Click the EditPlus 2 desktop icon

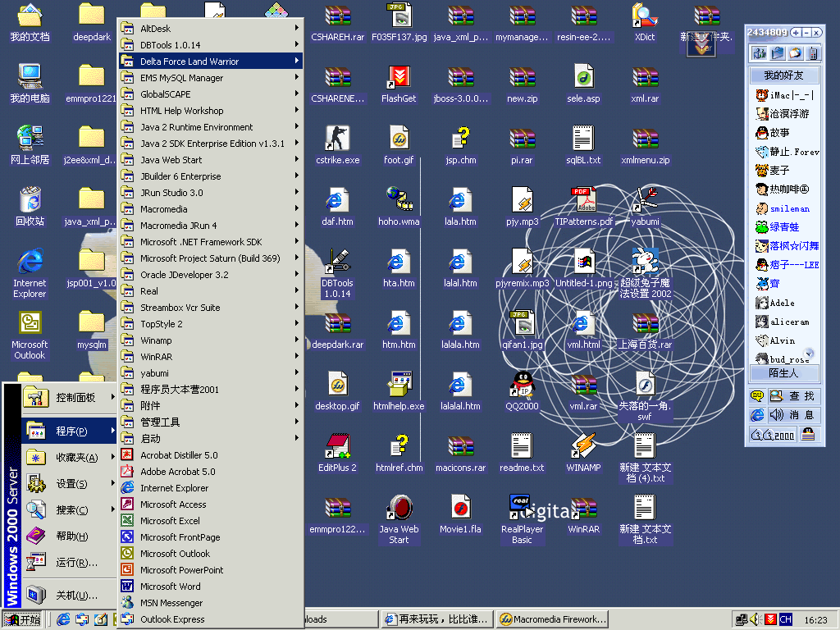click(337, 445)
